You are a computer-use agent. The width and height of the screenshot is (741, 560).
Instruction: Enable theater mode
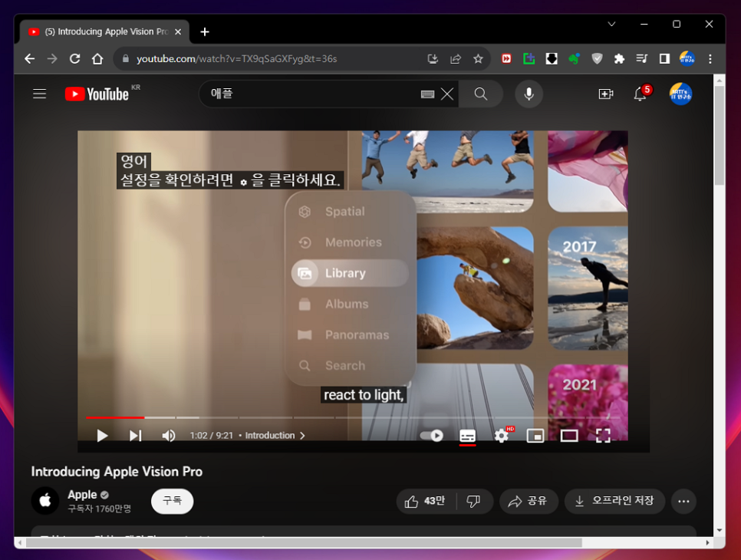click(x=569, y=435)
